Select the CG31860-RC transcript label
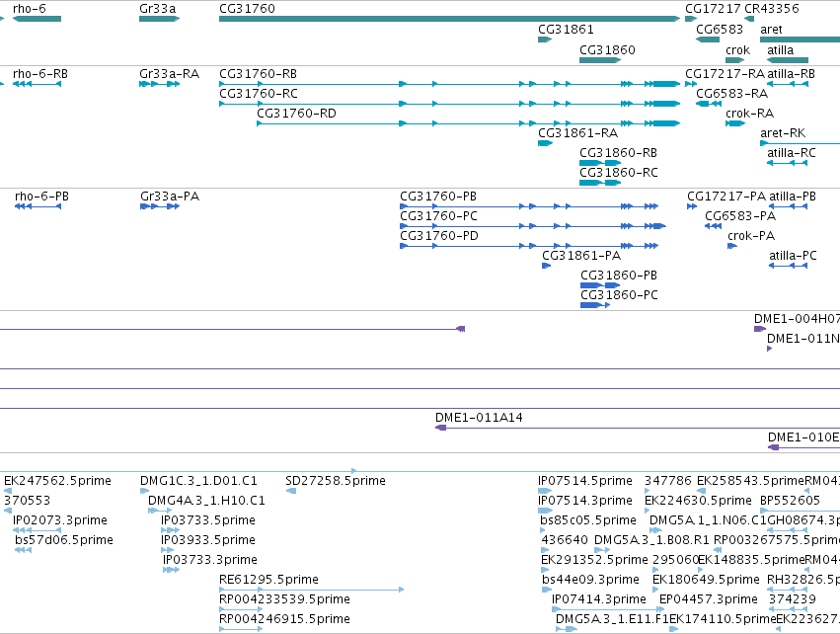This screenshot has width=840, height=634. [619, 173]
